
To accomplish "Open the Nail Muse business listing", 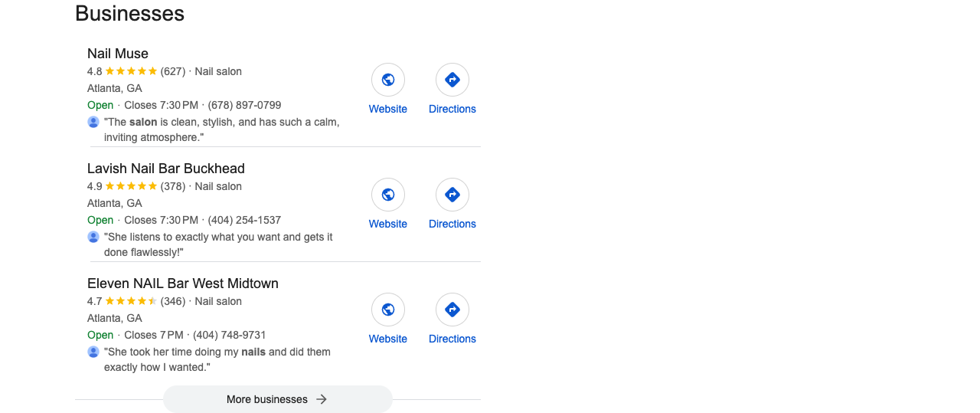I will [x=118, y=54].
